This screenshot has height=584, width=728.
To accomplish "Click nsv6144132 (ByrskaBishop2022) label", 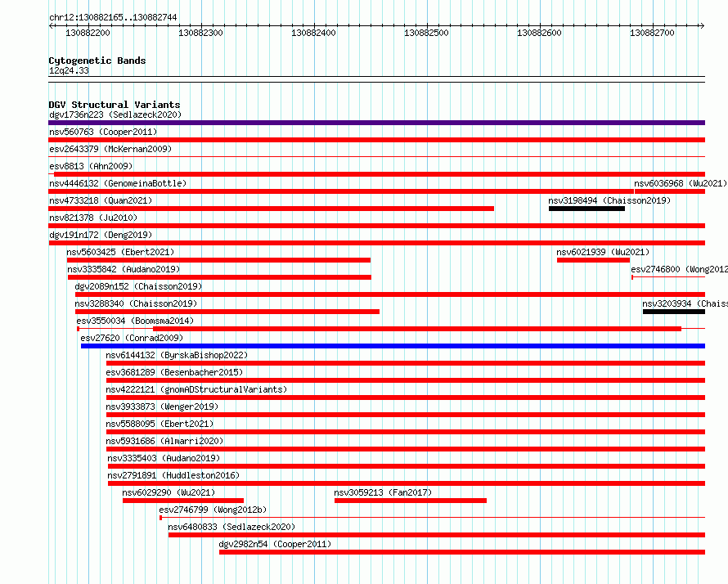I will (177, 355).
